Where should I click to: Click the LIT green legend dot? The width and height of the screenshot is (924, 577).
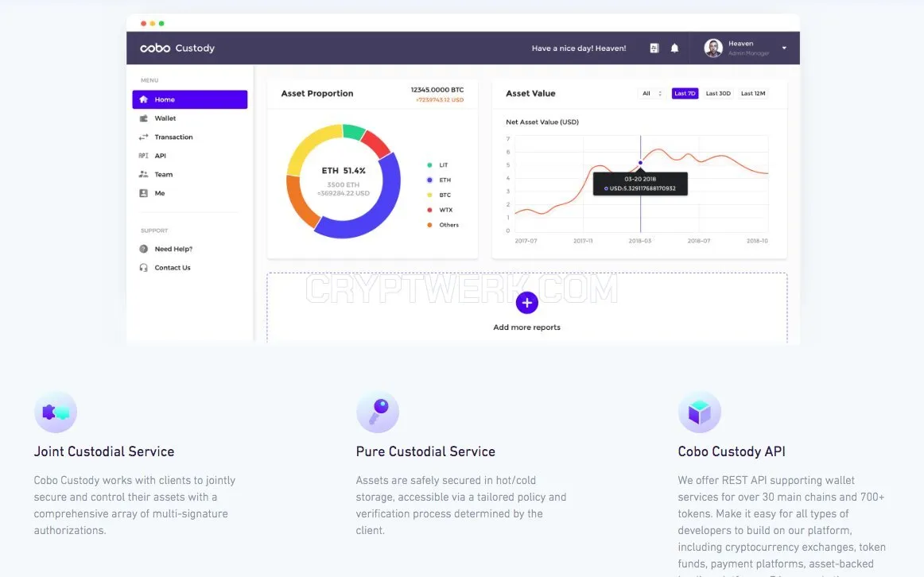429,165
